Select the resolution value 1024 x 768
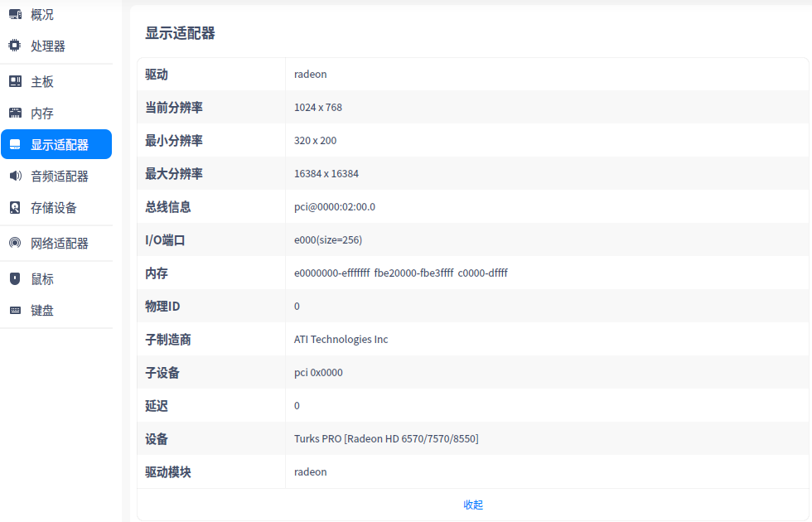 coord(318,107)
